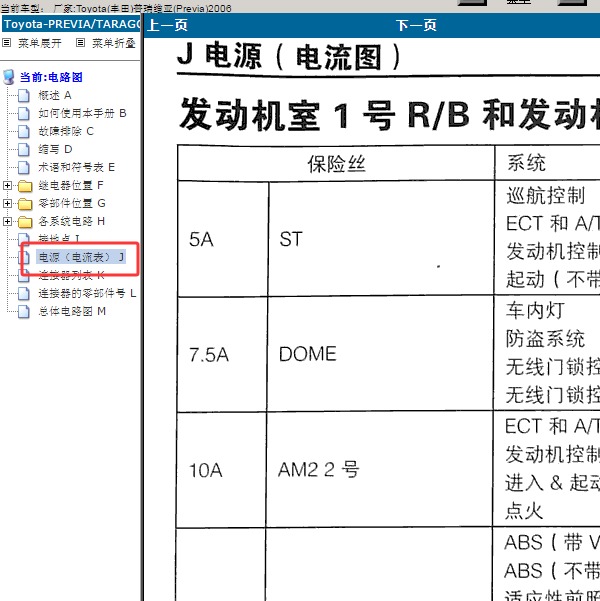Screen dimensions: 600x601
Task: Click the J 电源（电流图）page heading
Action: pos(289,57)
